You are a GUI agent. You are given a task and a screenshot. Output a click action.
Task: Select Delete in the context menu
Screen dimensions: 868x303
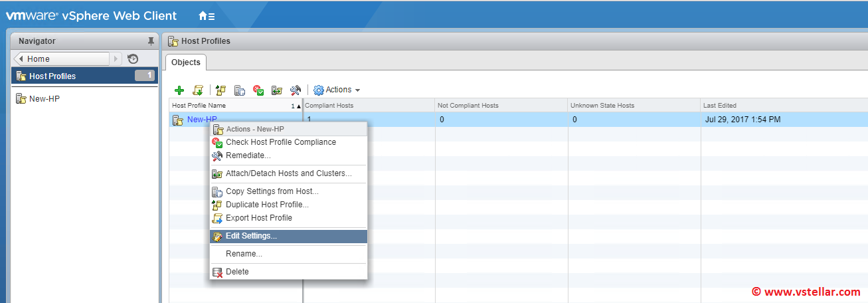[x=237, y=272]
